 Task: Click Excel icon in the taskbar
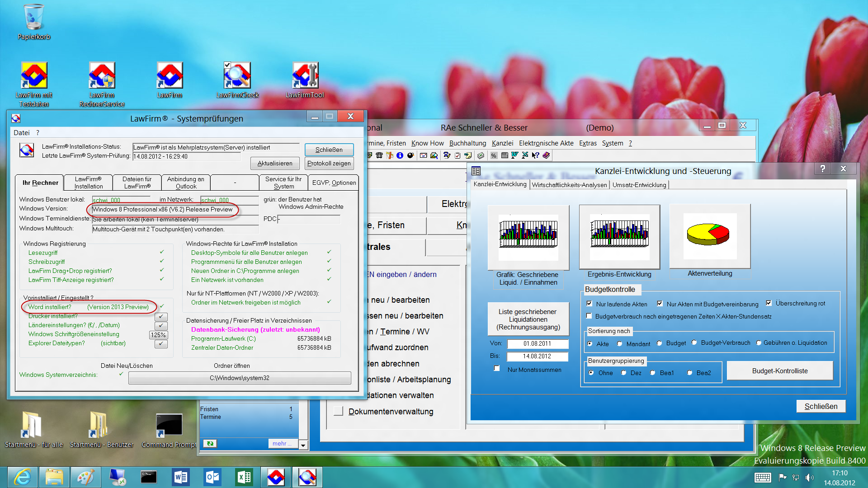tap(244, 477)
